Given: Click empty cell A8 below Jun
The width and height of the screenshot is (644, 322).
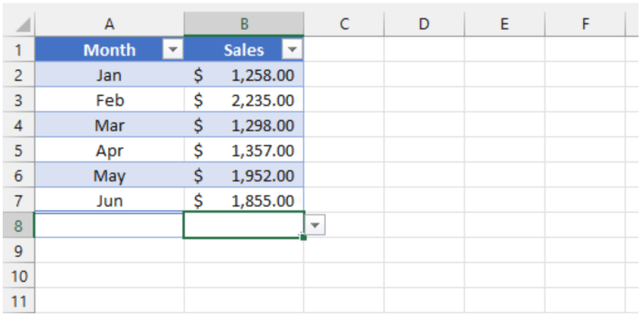Looking at the screenshot, I should tap(109, 225).
